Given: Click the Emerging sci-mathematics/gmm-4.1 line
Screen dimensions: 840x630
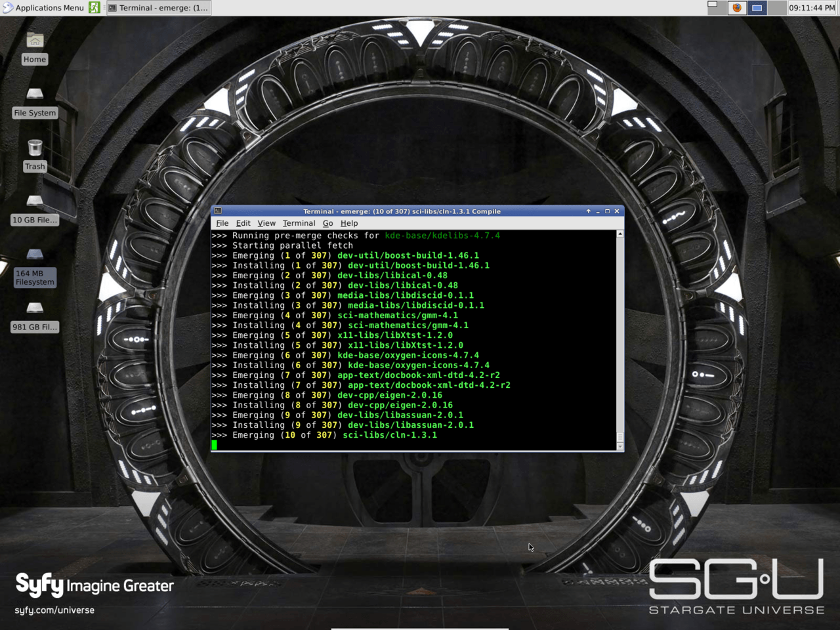Looking at the screenshot, I should point(335,315).
